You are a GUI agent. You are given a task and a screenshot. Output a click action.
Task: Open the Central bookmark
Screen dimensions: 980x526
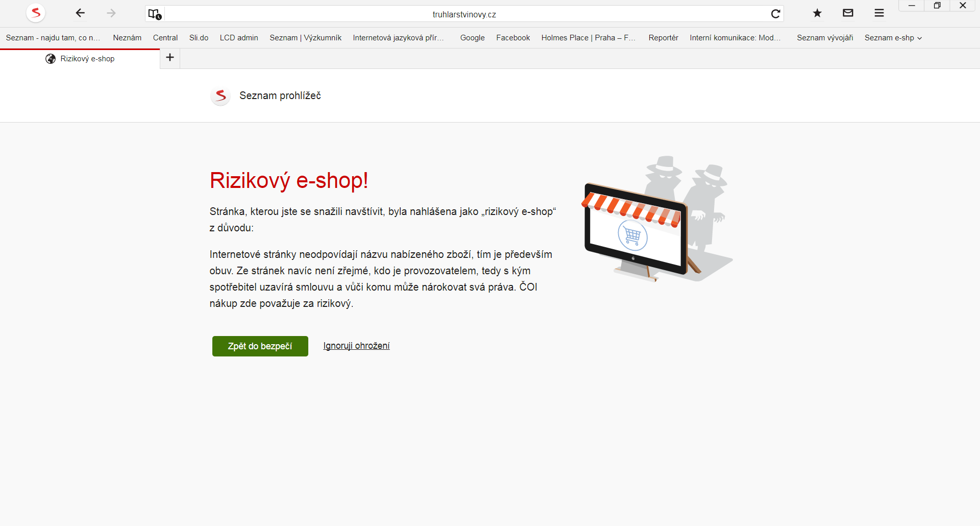[165, 38]
